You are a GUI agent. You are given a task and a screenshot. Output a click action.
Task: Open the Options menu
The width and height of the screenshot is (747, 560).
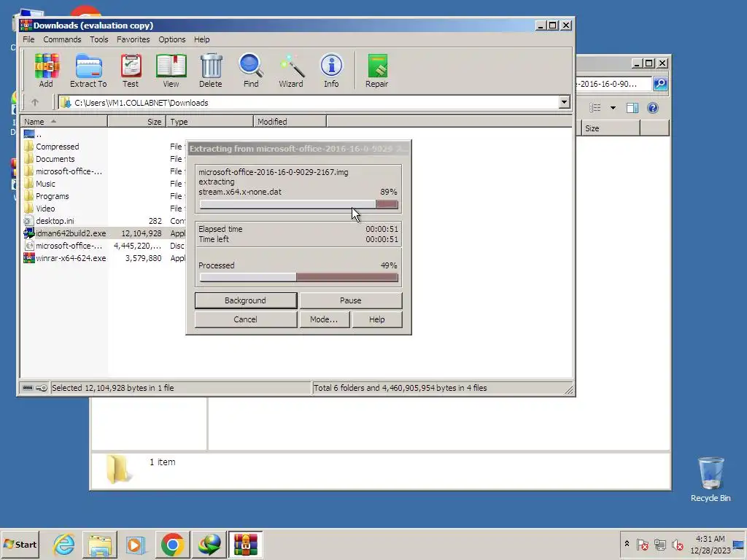[x=172, y=39]
